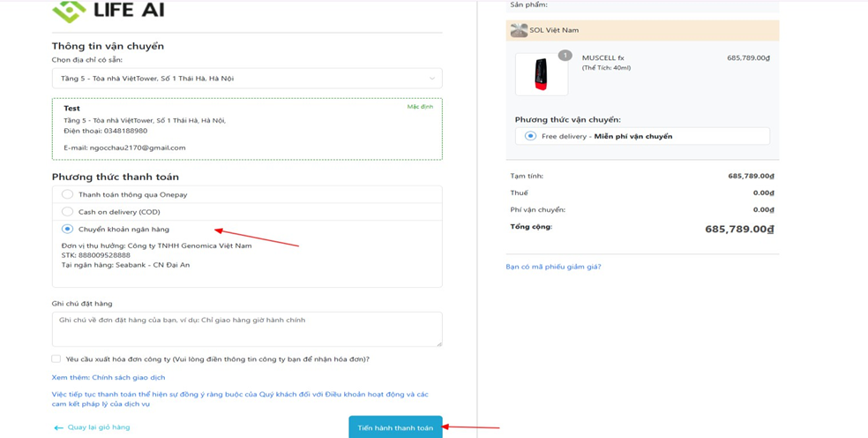The height and width of the screenshot is (438, 868).
Task: Click the LIFE AI logo icon
Action: pyautogui.click(x=69, y=11)
